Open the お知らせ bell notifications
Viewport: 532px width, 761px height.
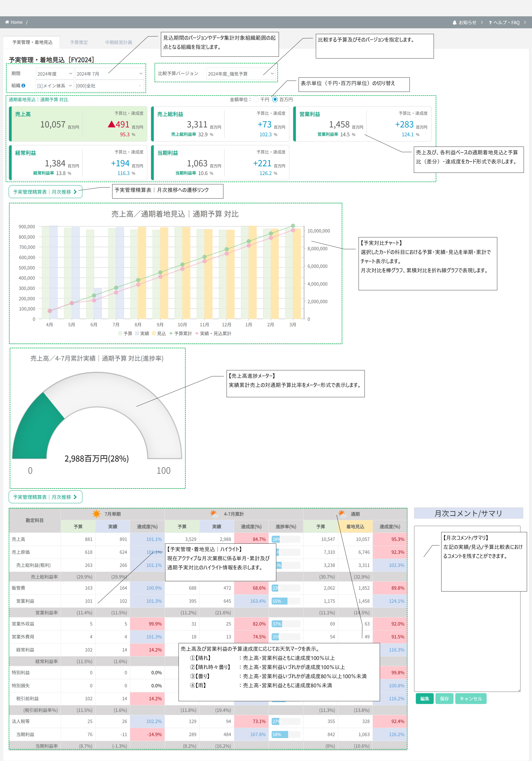(455, 23)
